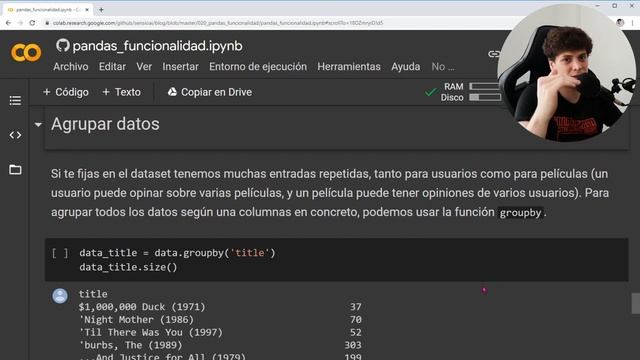This screenshot has width=640, height=360.
Task: Click Copiar en Drive
Action: [210, 92]
